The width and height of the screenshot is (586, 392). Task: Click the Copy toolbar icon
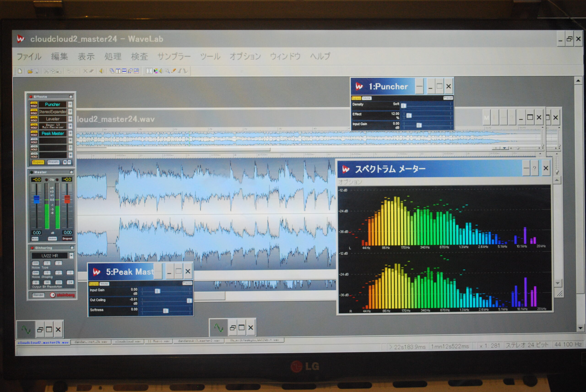[x=53, y=71]
